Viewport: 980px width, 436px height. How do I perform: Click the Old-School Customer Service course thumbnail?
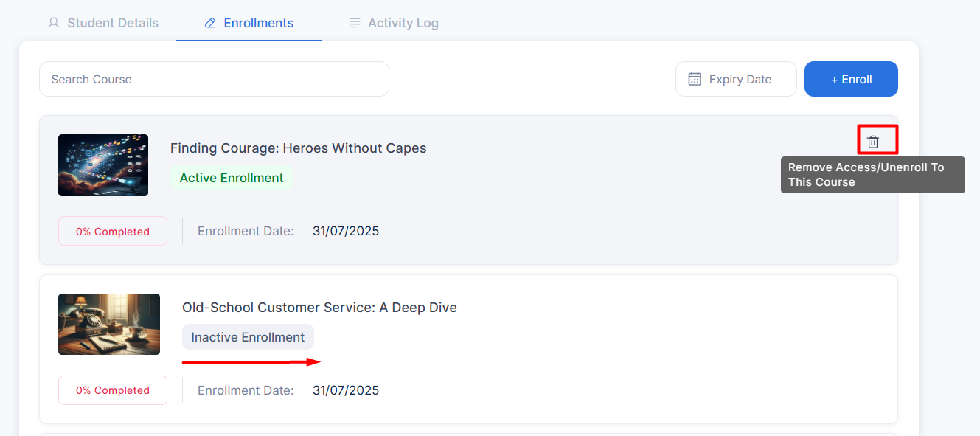[109, 325]
